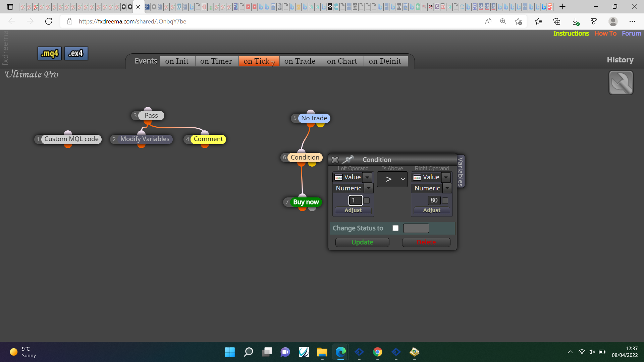This screenshot has width=644, height=362.
Task: Open the Wi-Fi network tray icon
Action: coord(582,352)
